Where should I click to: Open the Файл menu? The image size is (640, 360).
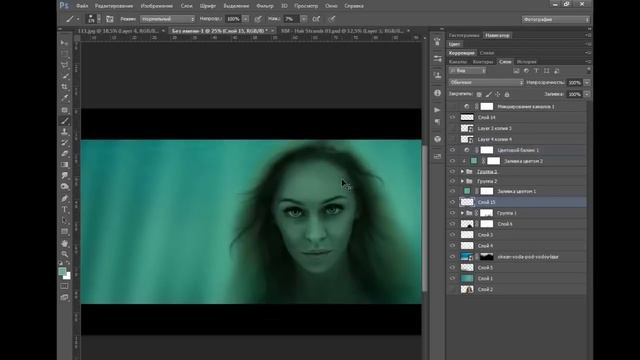point(82,6)
